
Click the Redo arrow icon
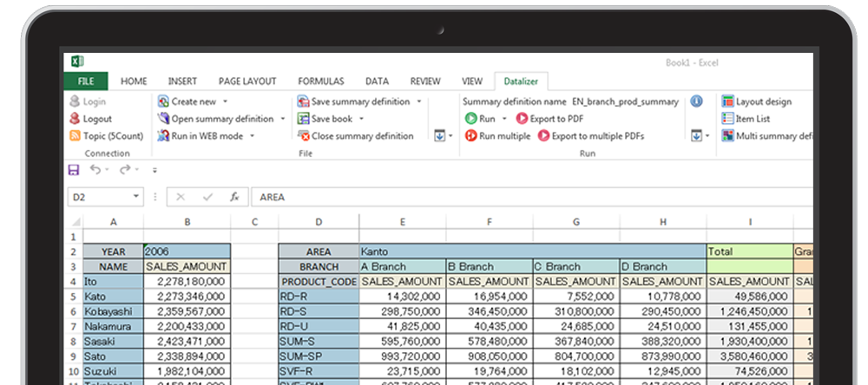point(125,170)
